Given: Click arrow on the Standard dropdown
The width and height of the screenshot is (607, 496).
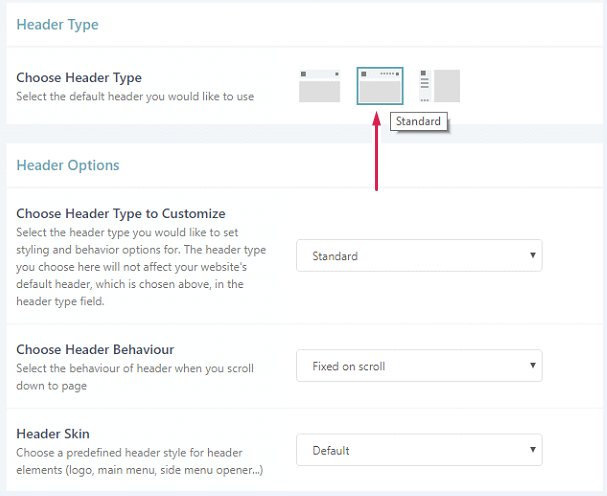Looking at the screenshot, I should tap(530, 256).
